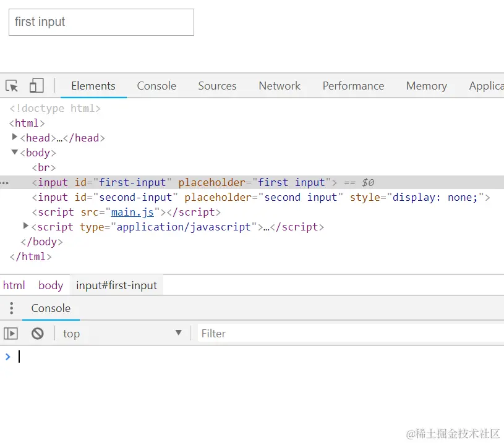The image size is (504, 443).
Task: Open the Performance tab
Action: 353,86
